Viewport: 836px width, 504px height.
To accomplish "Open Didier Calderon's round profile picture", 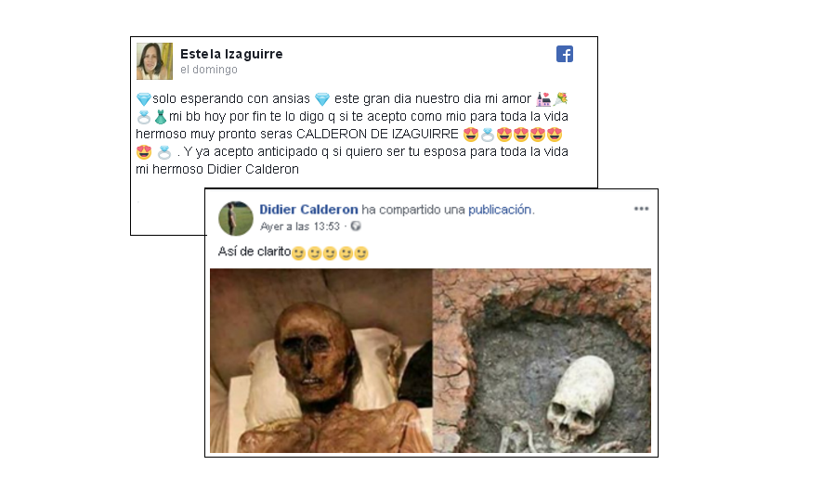I will pyautogui.click(x=236, y=218).
